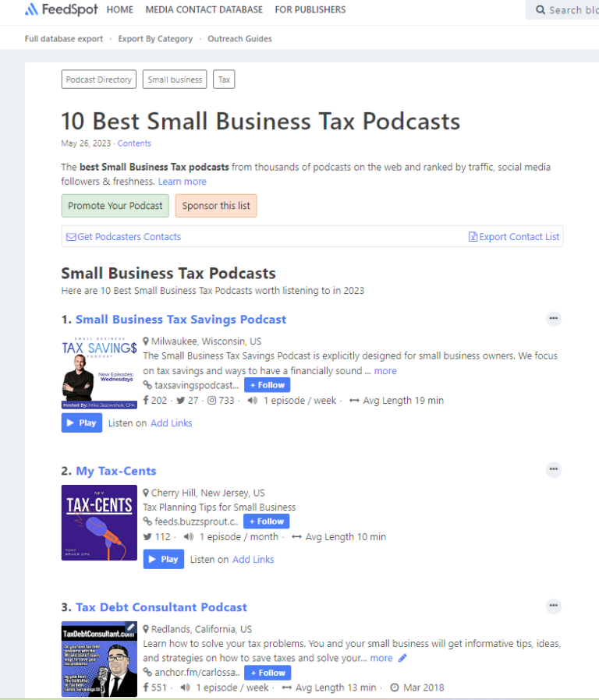Open the three-dot menu for Small Business Tax Savings Podcast

point(553,319)
